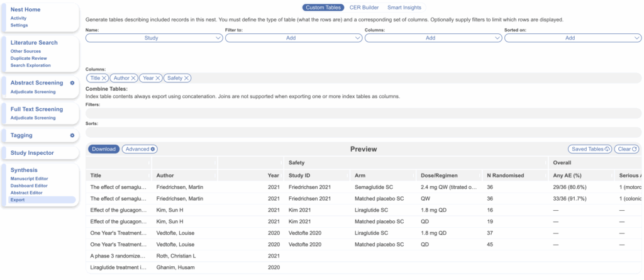Open Abstract Screening settings gear

[72, 83]
